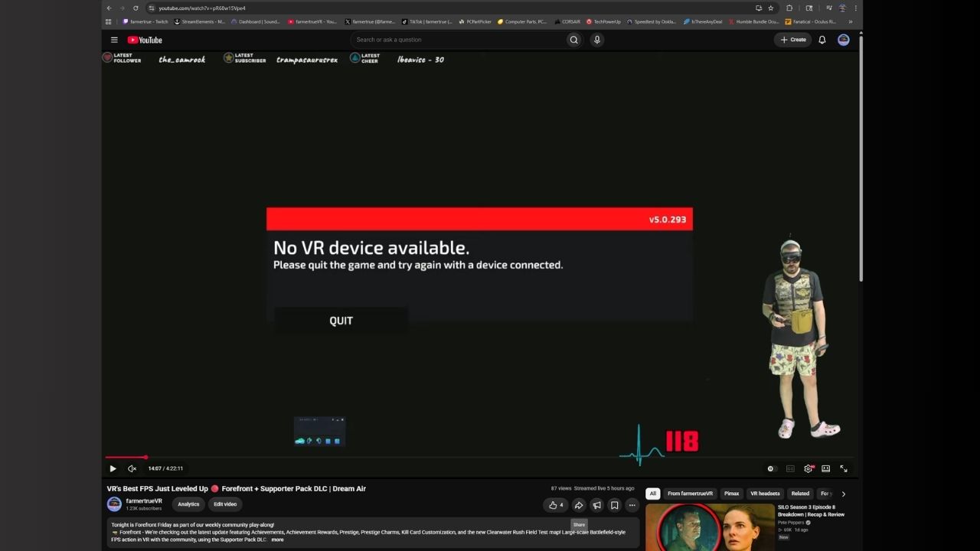Click the video title text
980x551 pixels.
point(237,488)
